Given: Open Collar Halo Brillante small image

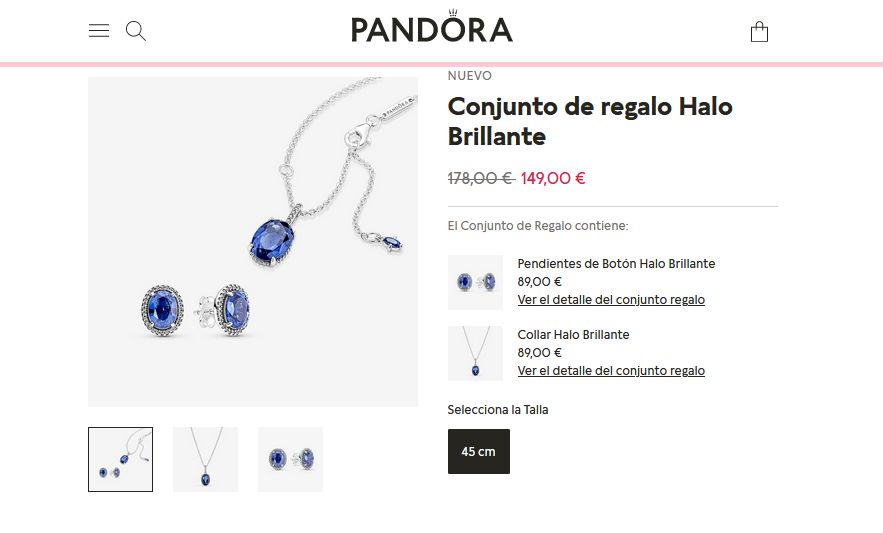Looking at the screenshot, I should tap(475, 353).
